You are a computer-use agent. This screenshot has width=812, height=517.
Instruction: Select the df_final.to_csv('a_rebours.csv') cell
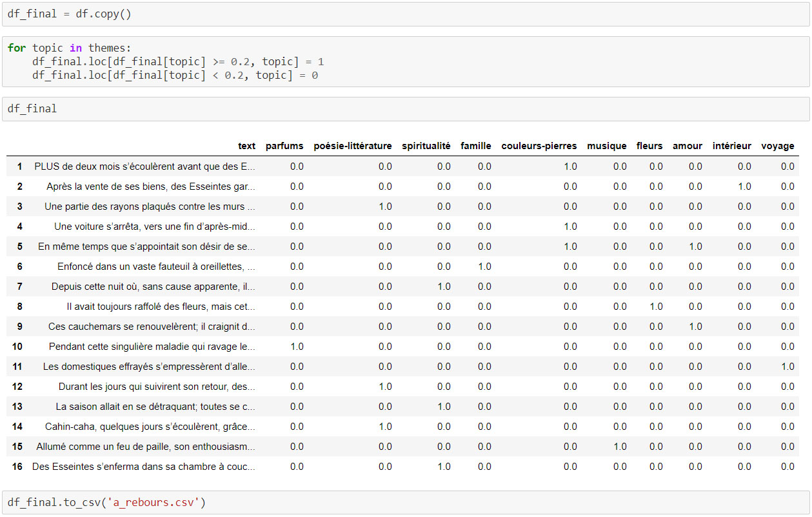[x=406, y=502]
